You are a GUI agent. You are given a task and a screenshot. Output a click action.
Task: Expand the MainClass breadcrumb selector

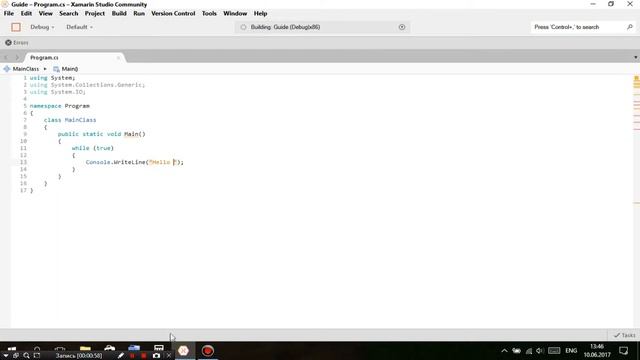[x=25, y=69]
